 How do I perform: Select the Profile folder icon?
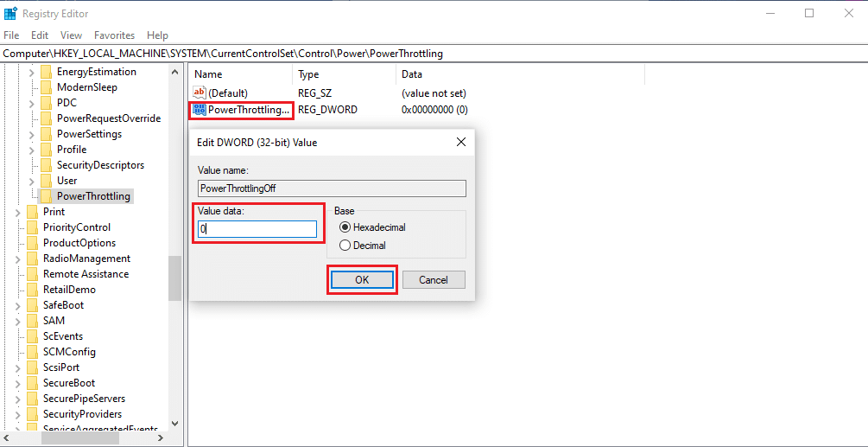tap(47, 150)
